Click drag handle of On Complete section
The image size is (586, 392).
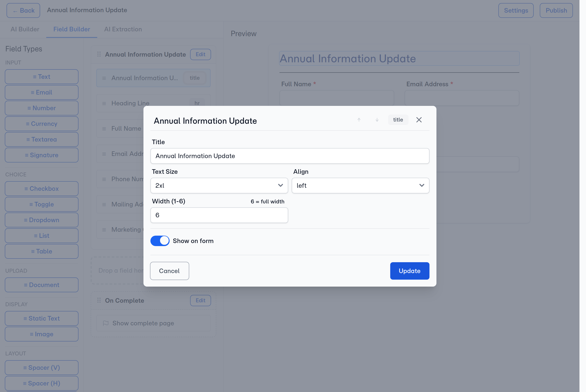point(99,300)
